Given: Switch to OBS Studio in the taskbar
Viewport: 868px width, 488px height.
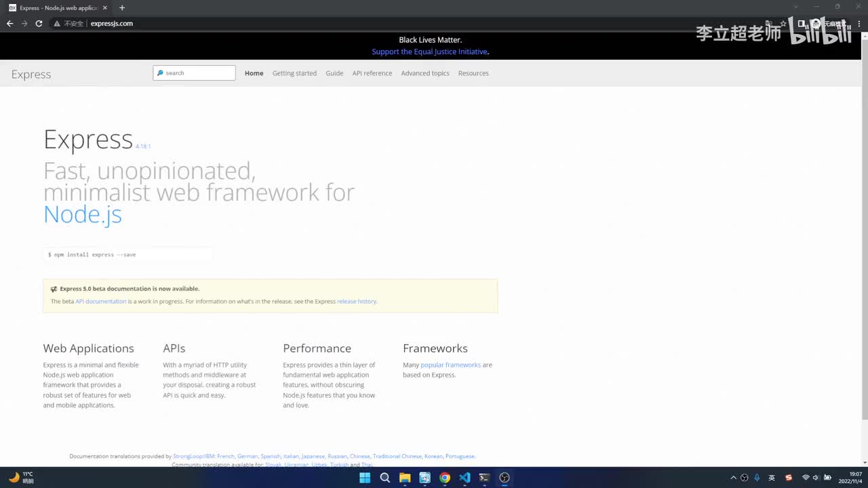Looking at the screenshot, I should (505, 478).
